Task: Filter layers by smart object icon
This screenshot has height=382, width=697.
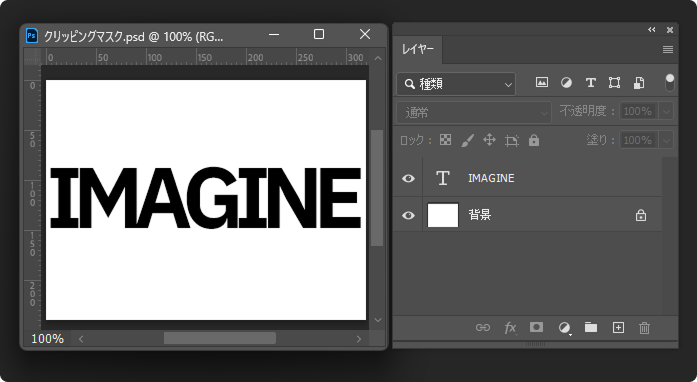Action: pyautogui.click(x=639, y=82)
